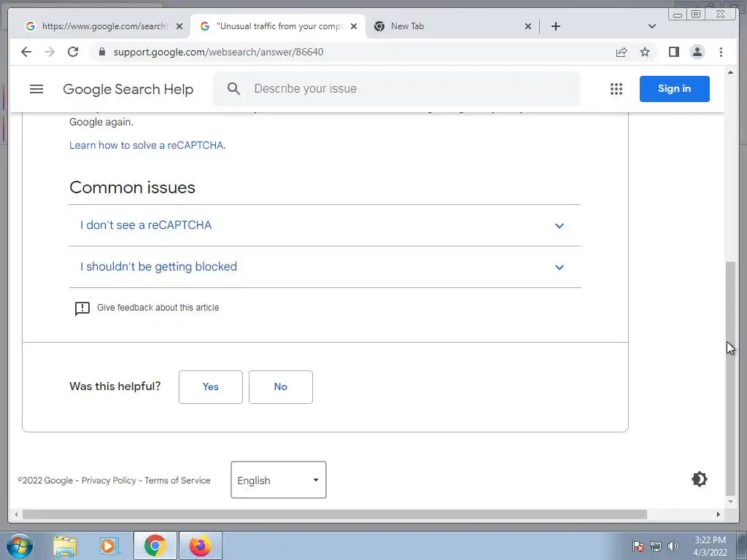The image size is (747, 560).
Task: Click the Sign in button
Action: tap(674, 88)
